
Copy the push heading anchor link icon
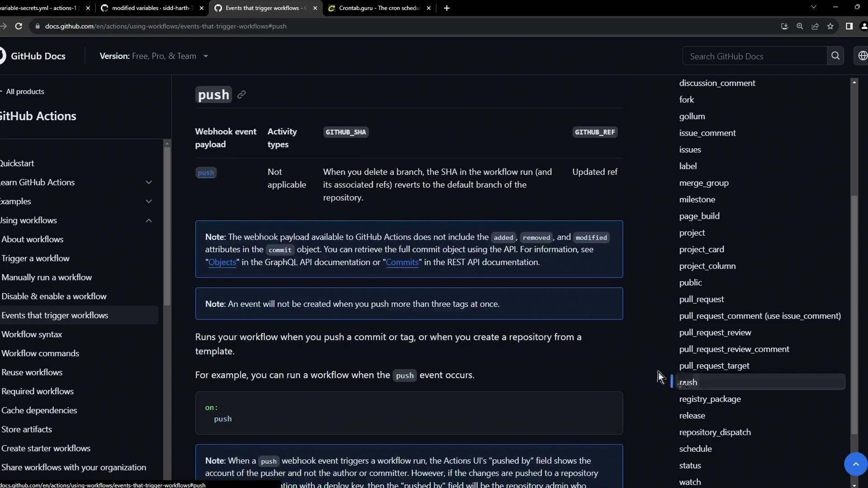point(241,95)
